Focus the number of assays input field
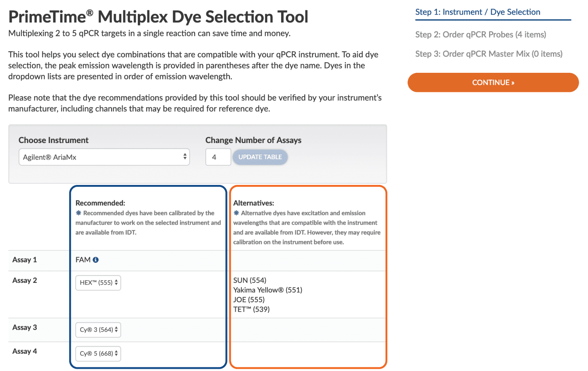588x371 pixels. pyautogui.click(x=218, y=157)
